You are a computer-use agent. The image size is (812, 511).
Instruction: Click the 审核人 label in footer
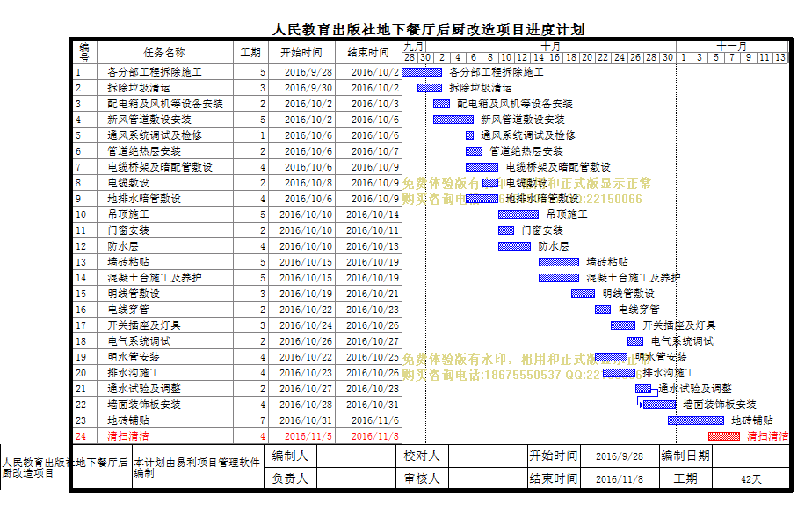[422, 478]
